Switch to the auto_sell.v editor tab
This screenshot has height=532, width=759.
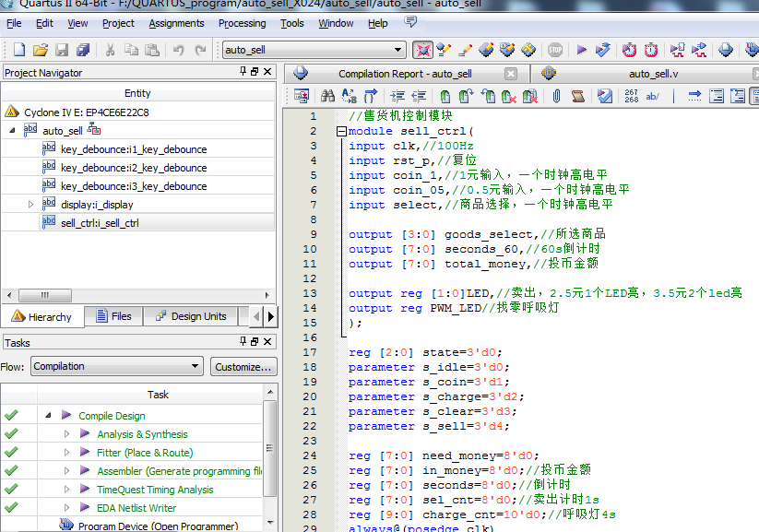click(653, 74)
